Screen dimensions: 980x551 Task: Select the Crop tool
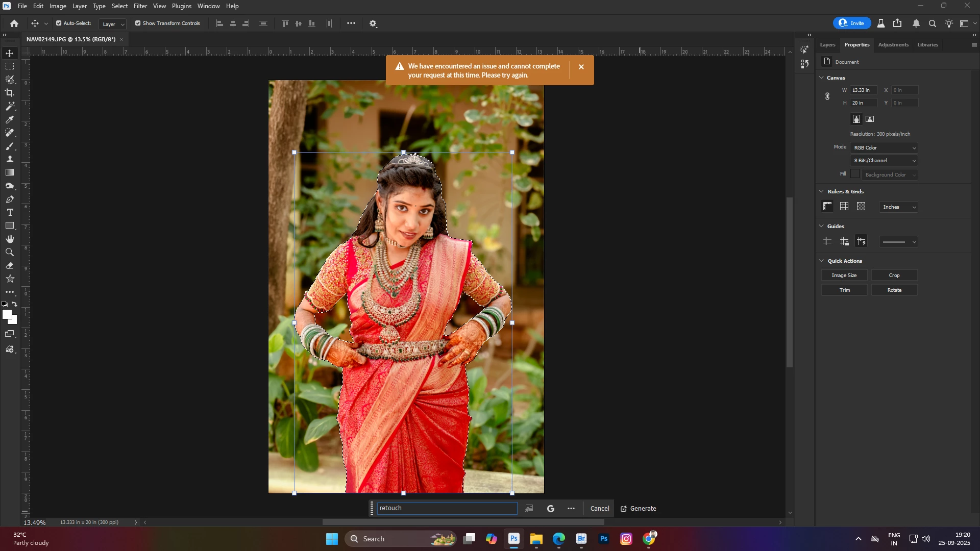[x=10, y=93]
